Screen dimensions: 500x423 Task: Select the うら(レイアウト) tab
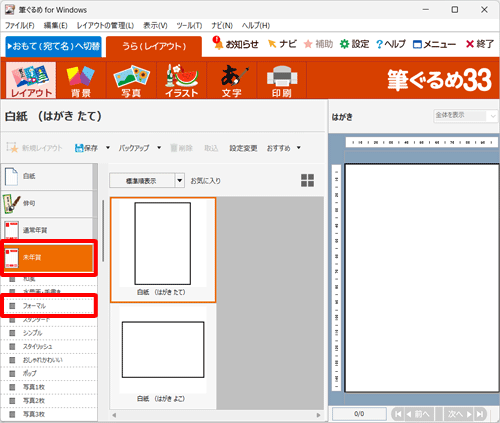coord(154,46)
